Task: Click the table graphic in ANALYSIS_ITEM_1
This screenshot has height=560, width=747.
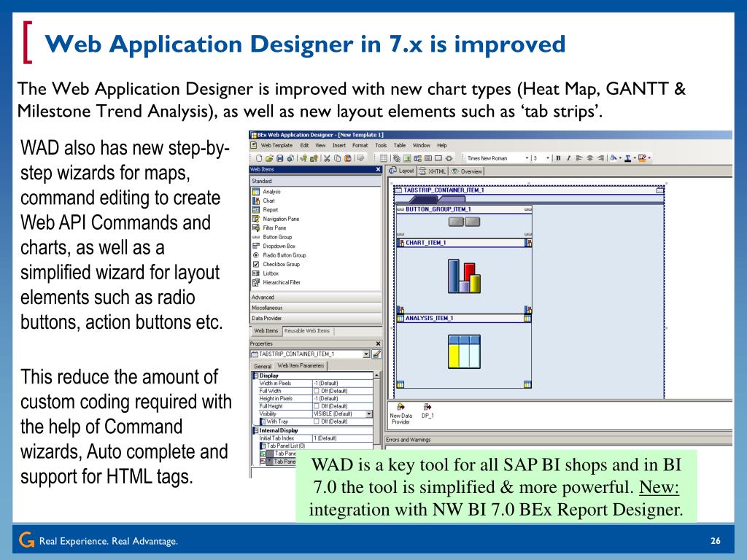Action: pos(464,351)
